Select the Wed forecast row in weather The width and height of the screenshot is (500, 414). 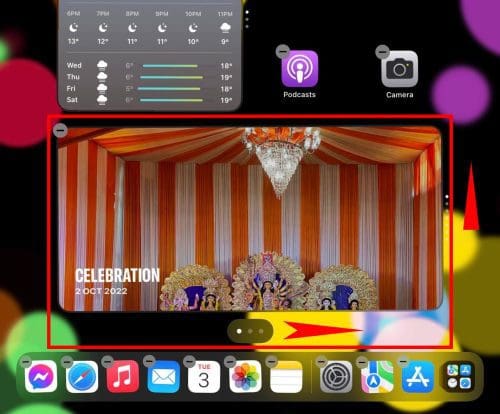click(x=149, y=65)
